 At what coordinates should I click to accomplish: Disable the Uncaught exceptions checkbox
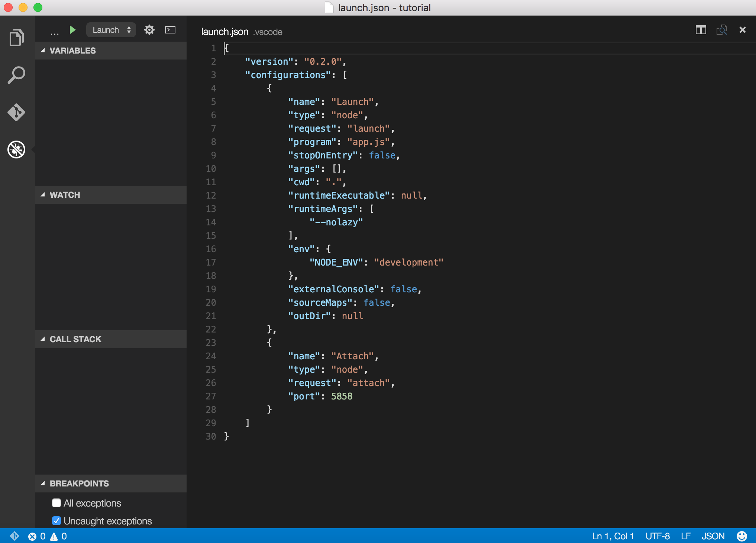(56, 521)
